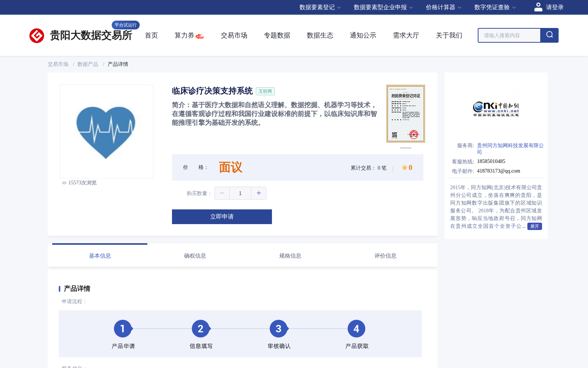Click 产品详情 breadcrumb text
Viewport: 588px width, 368px height.
coord(118,64)
